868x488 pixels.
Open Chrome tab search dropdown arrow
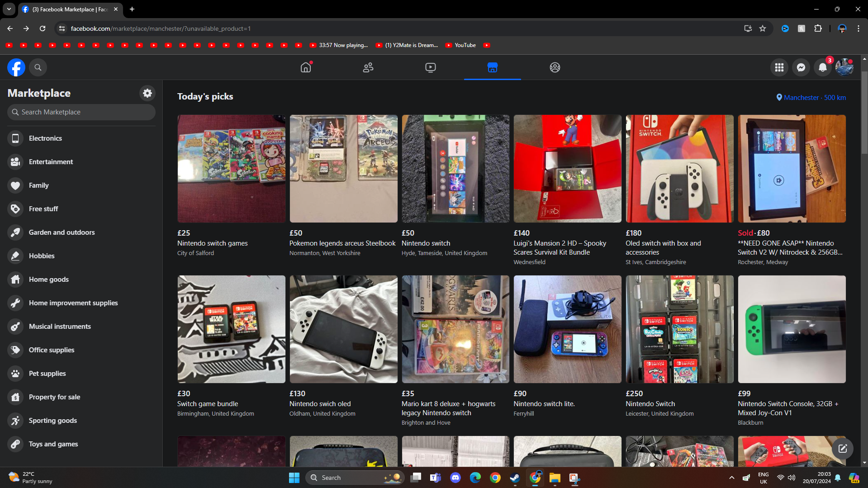(x=9, y=9)
